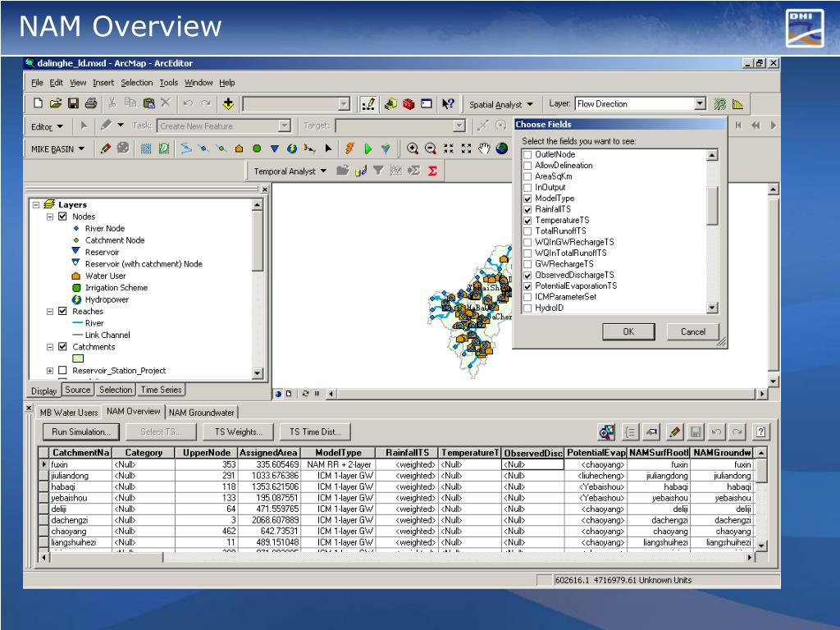Click the orange lightning bolt icon
840x630 pixels.
pyautogui.click(x=349, y=148)
